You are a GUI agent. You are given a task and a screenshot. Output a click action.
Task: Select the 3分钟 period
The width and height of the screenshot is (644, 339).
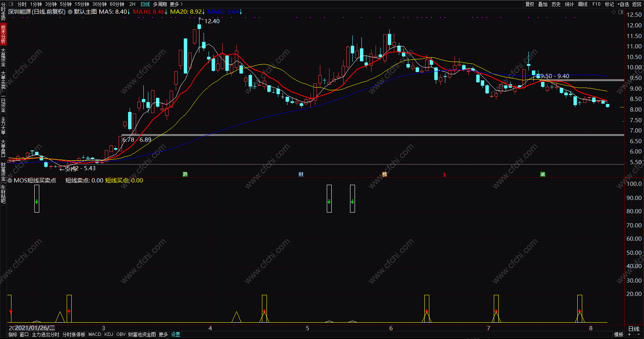coord(51,4)
